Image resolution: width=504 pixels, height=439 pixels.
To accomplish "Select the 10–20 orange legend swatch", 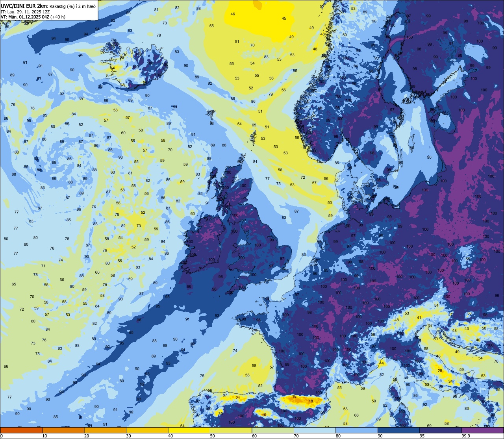I will coord(63,430).
